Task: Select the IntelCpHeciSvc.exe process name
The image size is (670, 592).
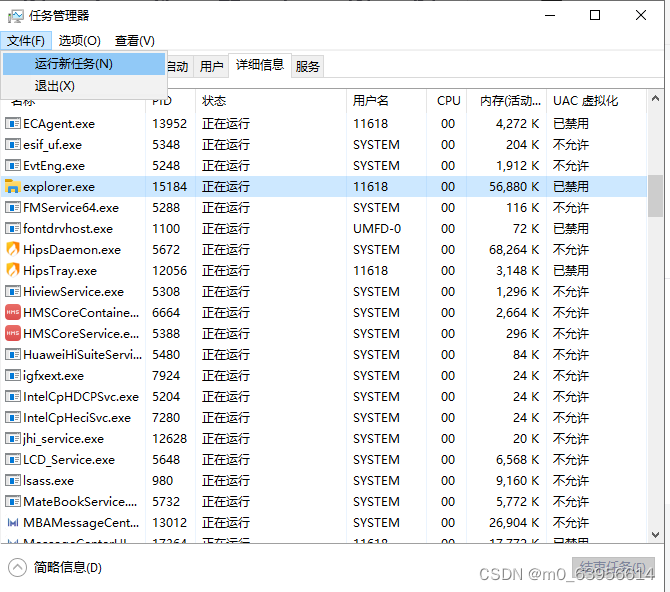Action: (x=77, y=418)
